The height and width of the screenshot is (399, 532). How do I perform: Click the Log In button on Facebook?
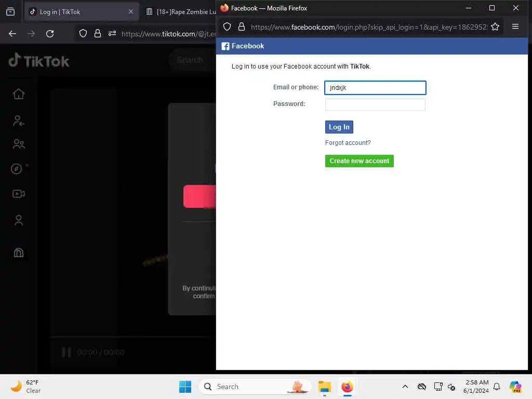339,127
